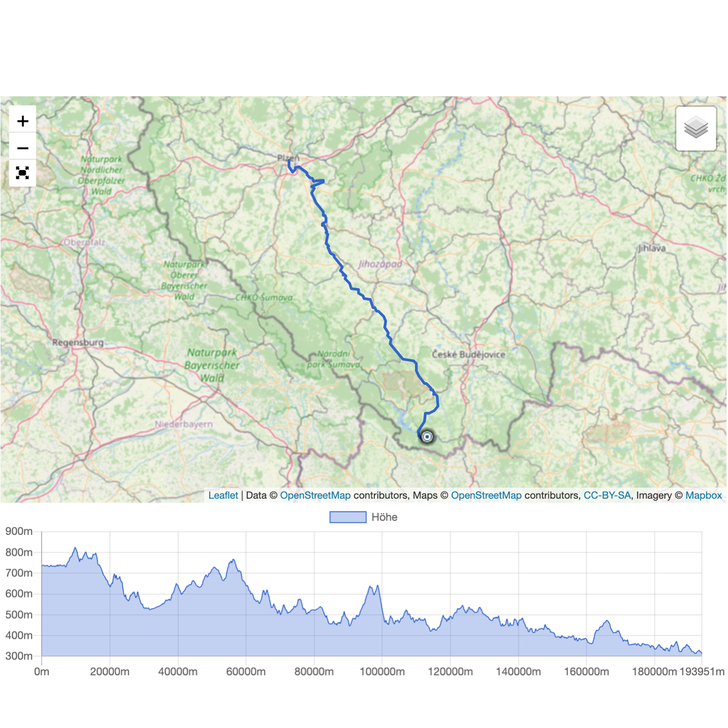Click the Plzeň city label on map
This screenshot has height=728, width=728.
(288, 158)
